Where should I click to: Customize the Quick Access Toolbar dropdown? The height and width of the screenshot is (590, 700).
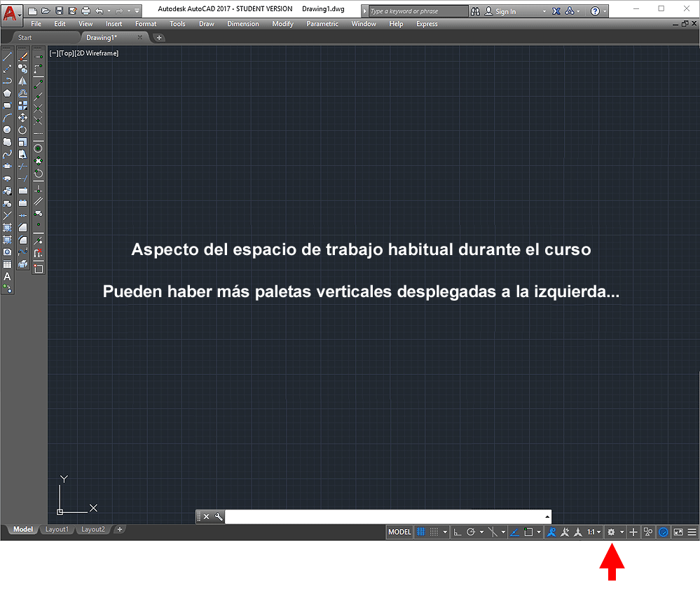(x=137, y=11)
